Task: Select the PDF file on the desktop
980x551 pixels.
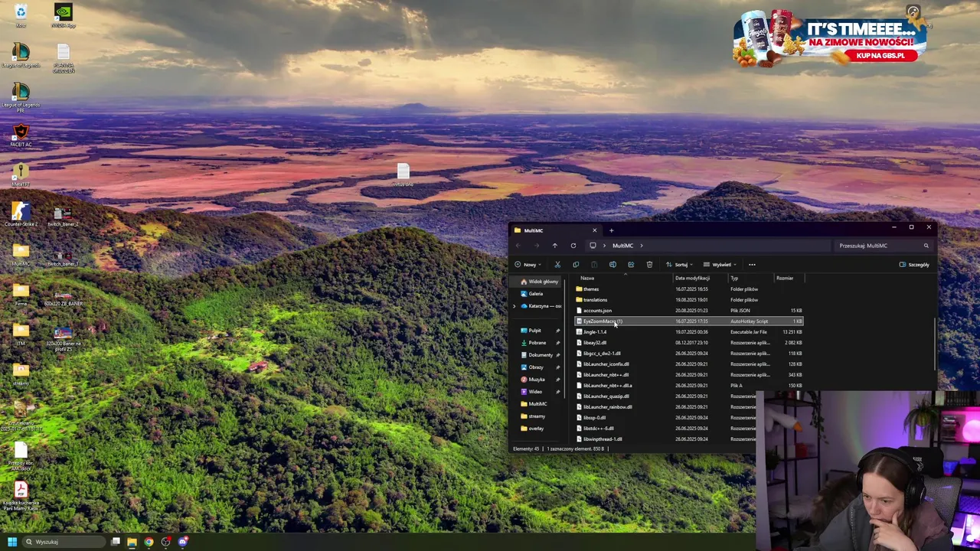Action: click(x=21, y=494)
